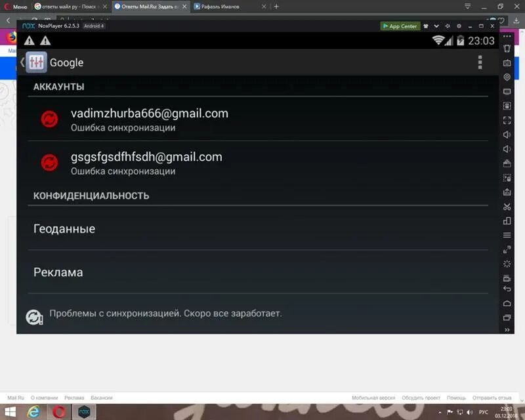Click the APK install sidebar icon
The height and width of the screenshot is (420, 525).
[507, 192]
